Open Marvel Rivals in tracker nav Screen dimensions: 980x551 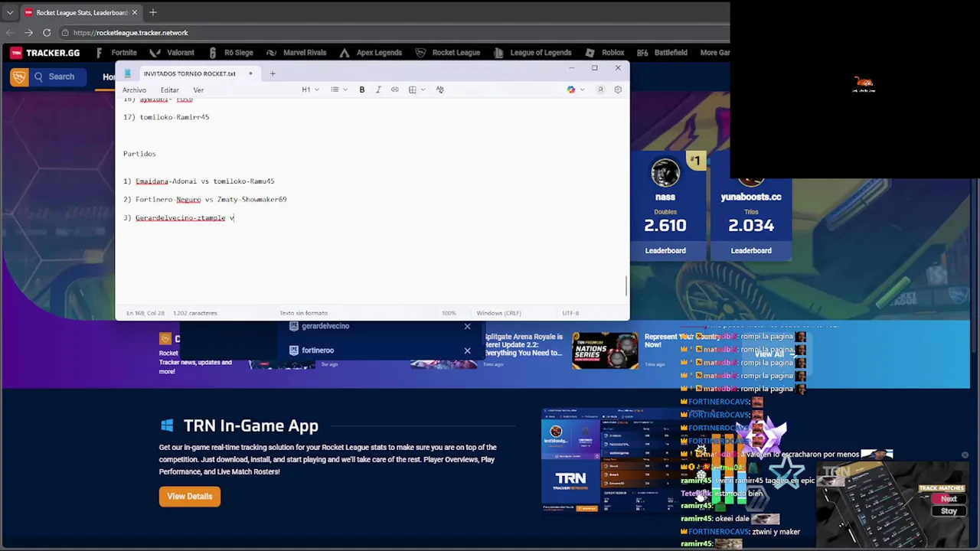coord(296,53)
